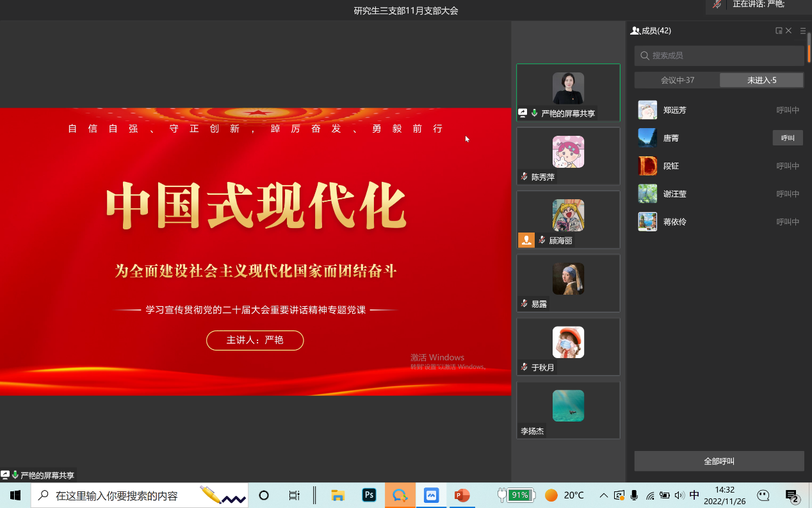The width and height of the screenshot is (812, 508).
Task: Open PowerPoint from the taskbar
Action: tap(462, 495)
